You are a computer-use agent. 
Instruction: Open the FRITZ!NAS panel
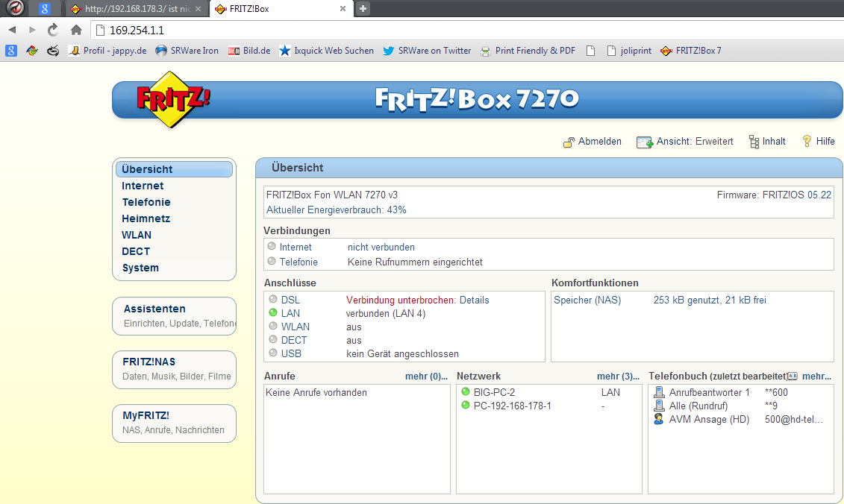175,370
